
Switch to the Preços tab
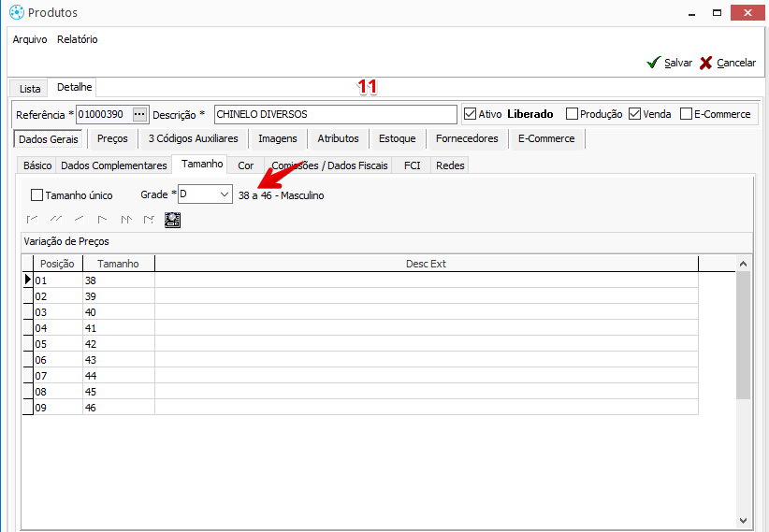112,138
